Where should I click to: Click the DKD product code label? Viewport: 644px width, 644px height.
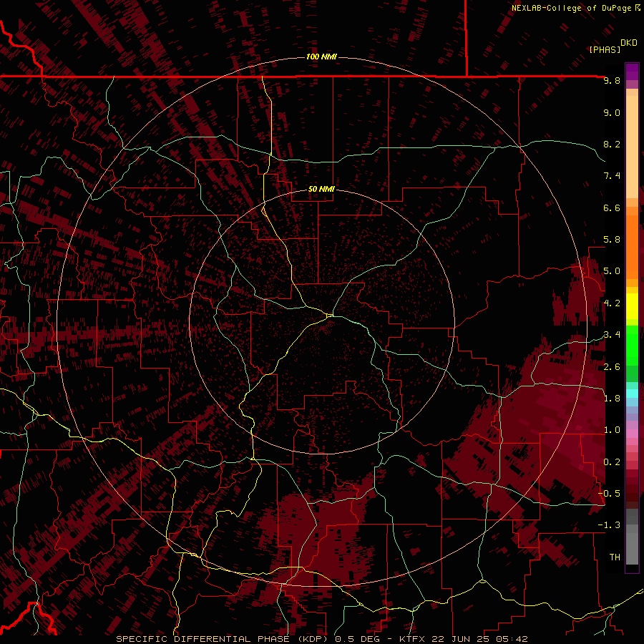pos(629,43)
